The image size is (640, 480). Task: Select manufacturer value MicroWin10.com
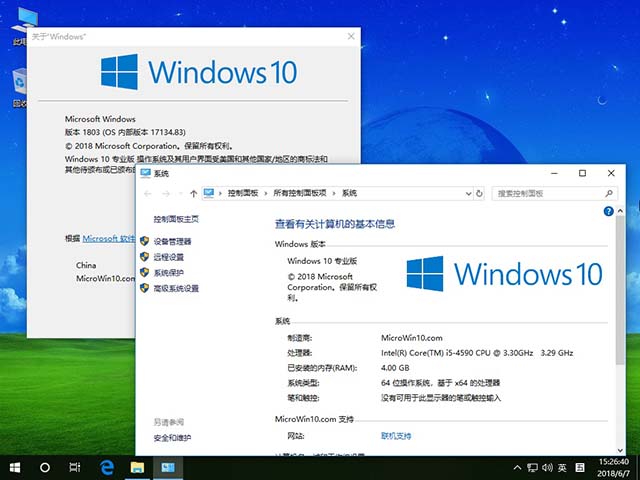(x=411, y=338)
